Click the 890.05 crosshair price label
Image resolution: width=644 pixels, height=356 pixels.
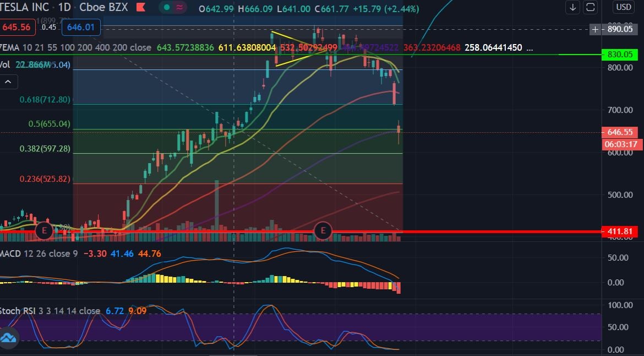[620, 29]
